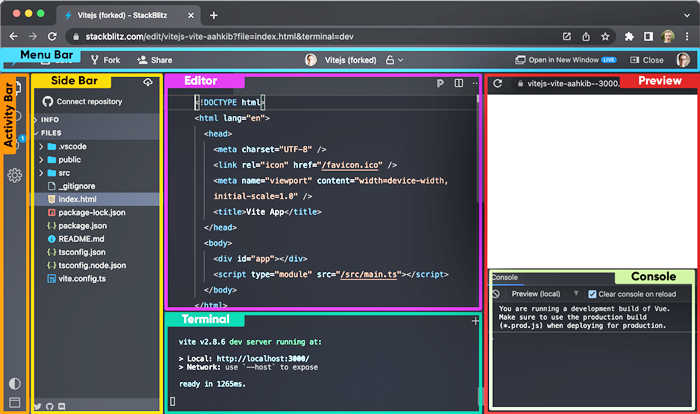Open the Preview (local) console dropdown
Viewport: 700px width, 414px height.
[545, 294]
